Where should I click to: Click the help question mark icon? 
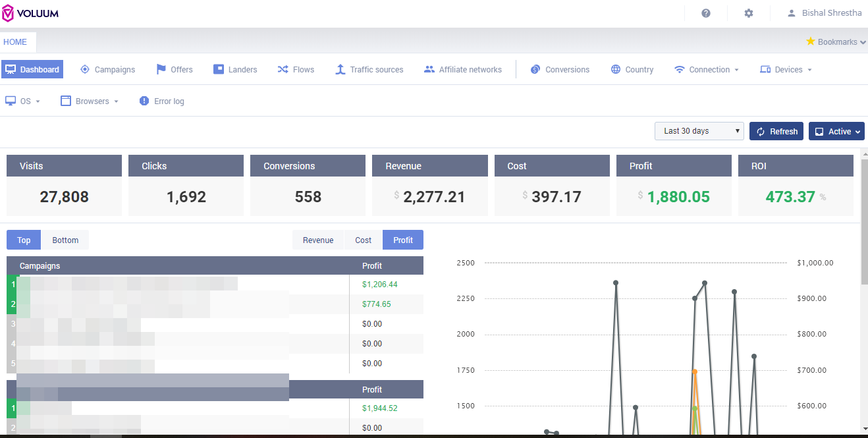(706, 13)
